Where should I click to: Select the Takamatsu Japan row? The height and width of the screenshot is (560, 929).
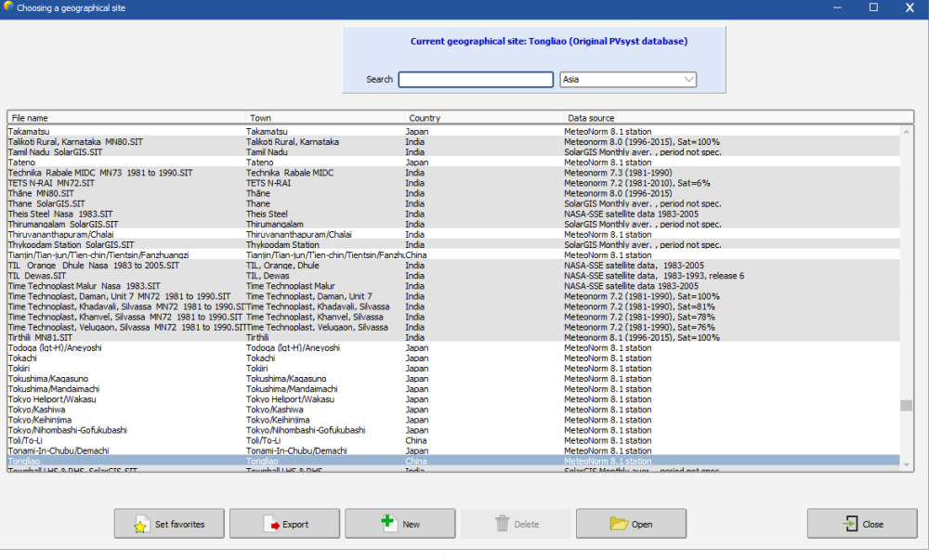pyautogui.click(x=32, y=132)
